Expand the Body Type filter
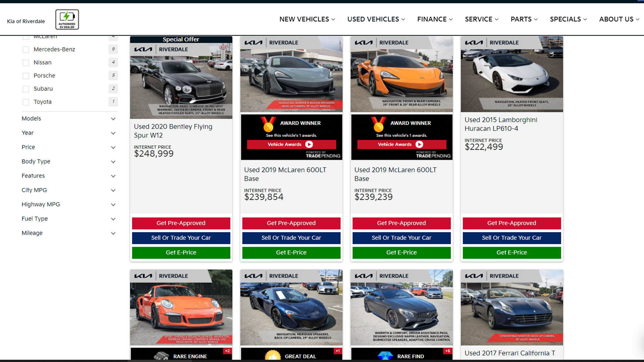644x362 pixels. (113, 162)
